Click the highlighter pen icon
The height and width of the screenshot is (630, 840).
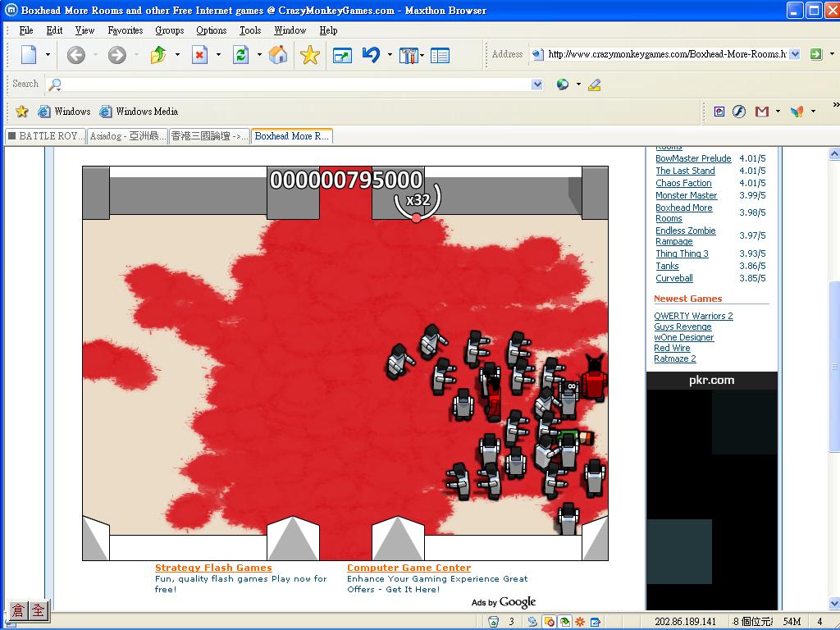pyautogui.click(x=594, y=84)
